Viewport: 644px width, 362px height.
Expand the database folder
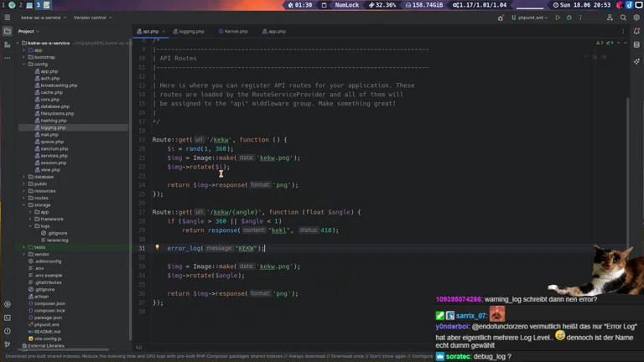point(23,177)
